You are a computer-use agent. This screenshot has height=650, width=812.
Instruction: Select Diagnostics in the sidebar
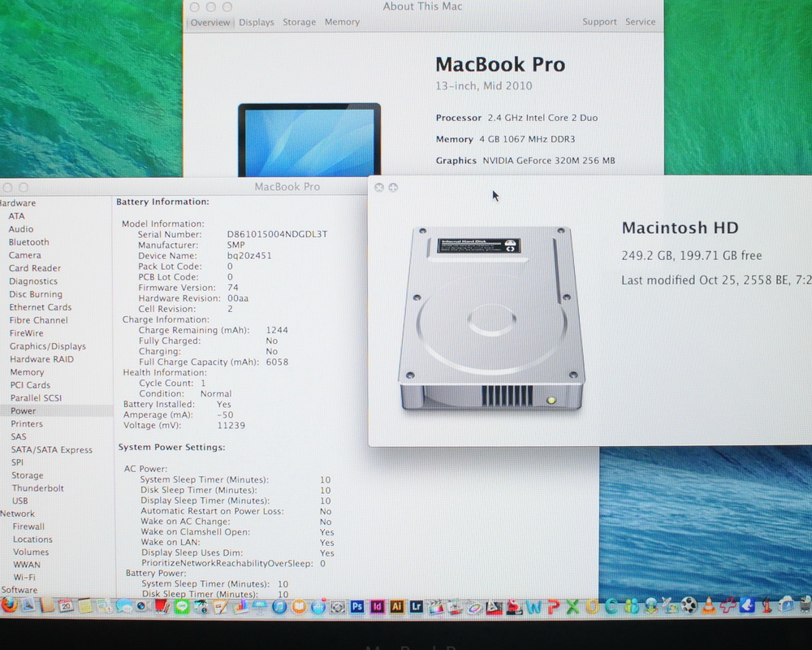[33, 281]
